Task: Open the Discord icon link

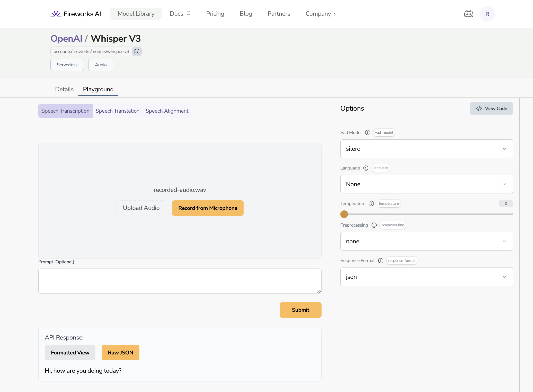Action: click(x=468, y=14)
